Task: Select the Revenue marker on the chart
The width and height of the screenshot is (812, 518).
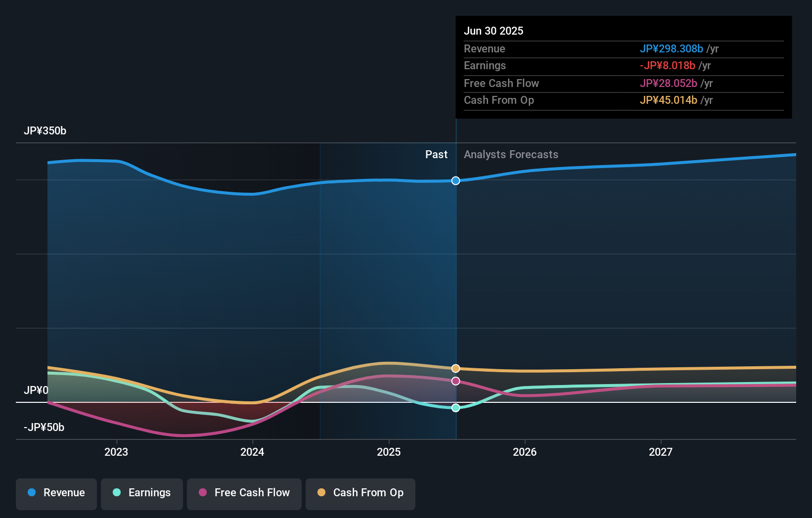Action: (x=455, y=180)
